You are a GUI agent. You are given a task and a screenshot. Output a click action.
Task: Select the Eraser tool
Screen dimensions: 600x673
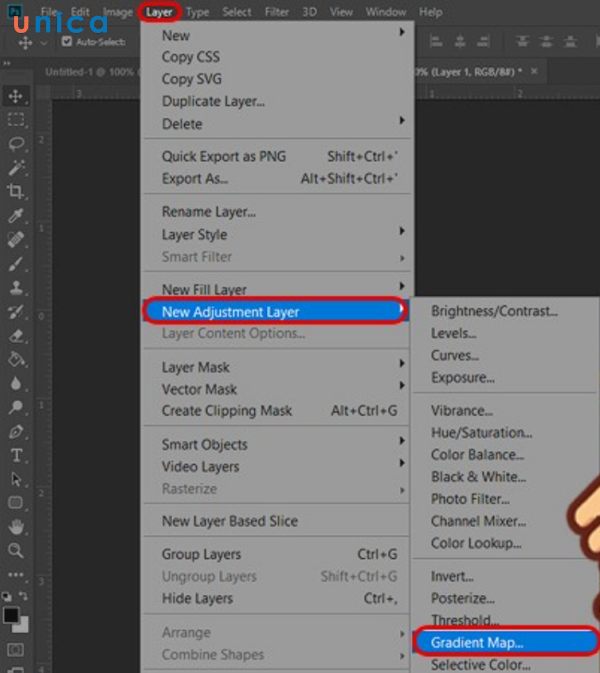tap(16, 336)
